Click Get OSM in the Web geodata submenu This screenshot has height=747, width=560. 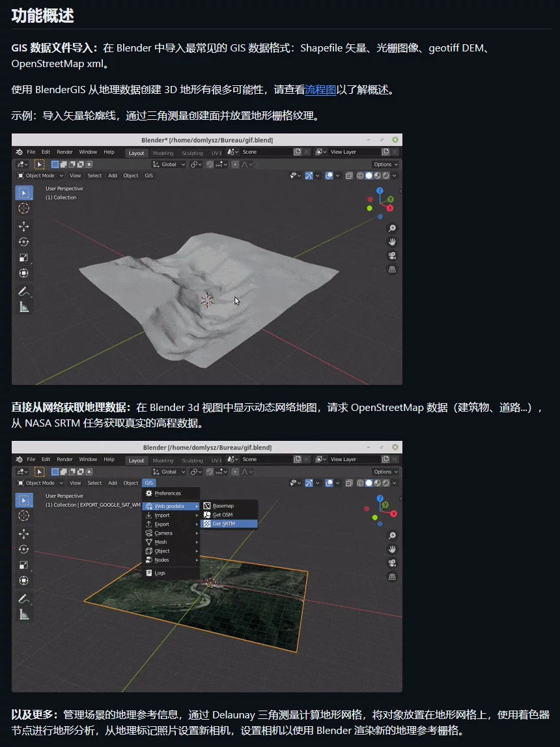click(222, 514)
